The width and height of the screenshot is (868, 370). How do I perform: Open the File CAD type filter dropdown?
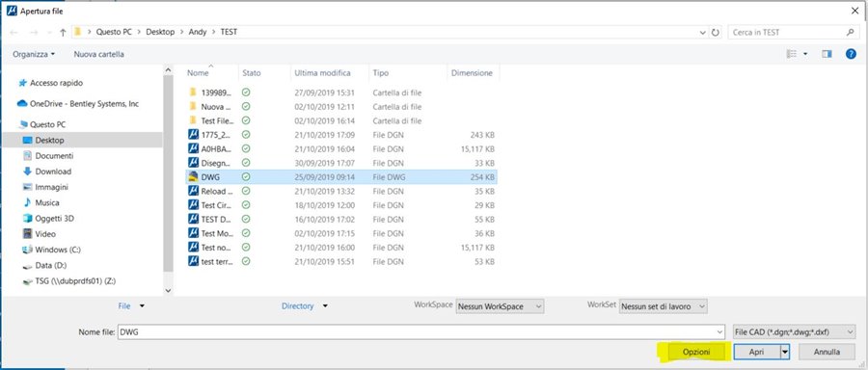click(x=794, y=331)
